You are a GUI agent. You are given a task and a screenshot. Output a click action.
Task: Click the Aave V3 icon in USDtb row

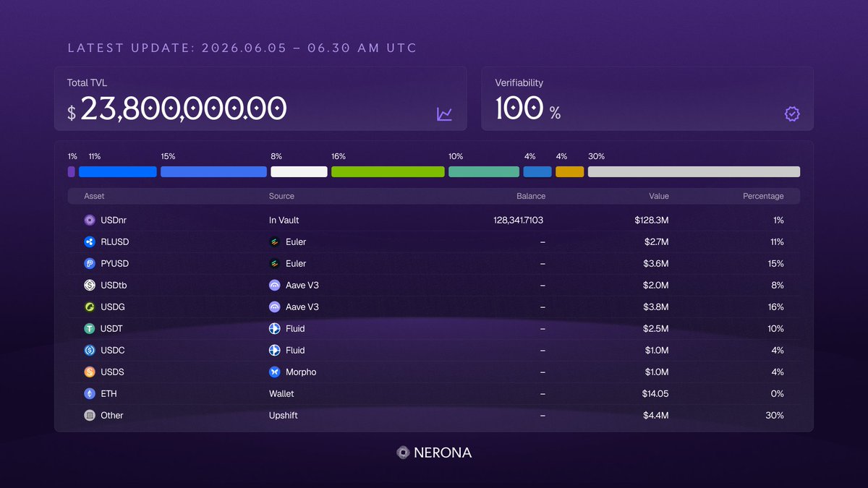[275, 285]
